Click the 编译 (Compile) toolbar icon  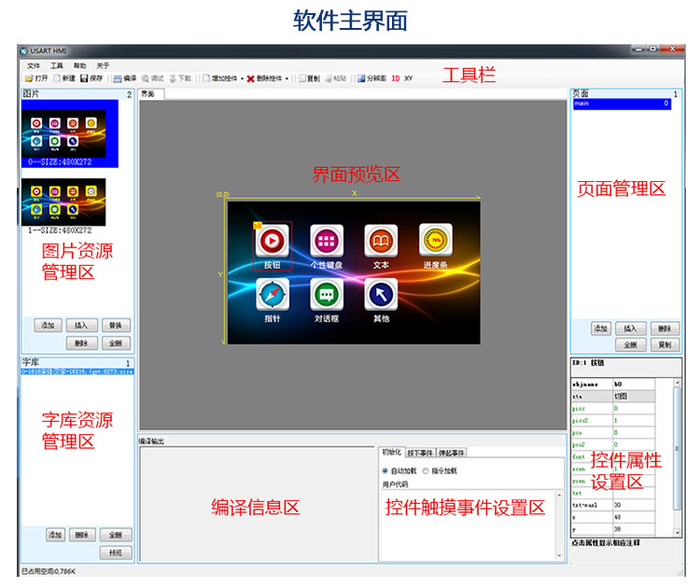click(x=118, y=78)
